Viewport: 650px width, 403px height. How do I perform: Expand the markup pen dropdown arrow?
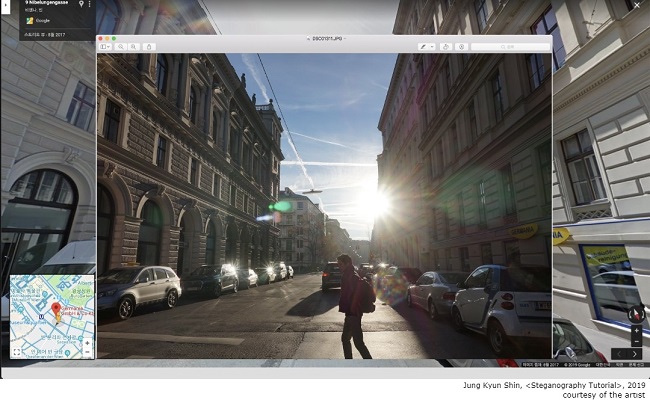tap(432, 46)
